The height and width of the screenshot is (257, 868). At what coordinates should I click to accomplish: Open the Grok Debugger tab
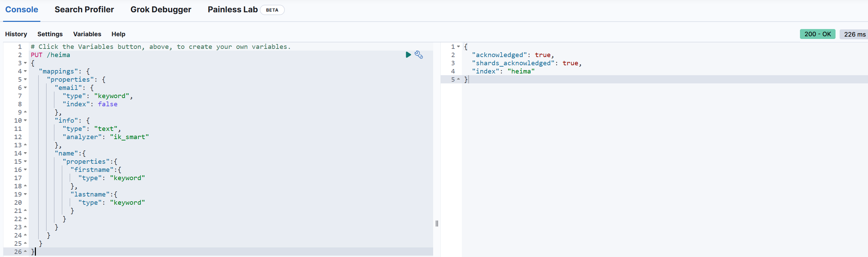(x=161, y=10)
